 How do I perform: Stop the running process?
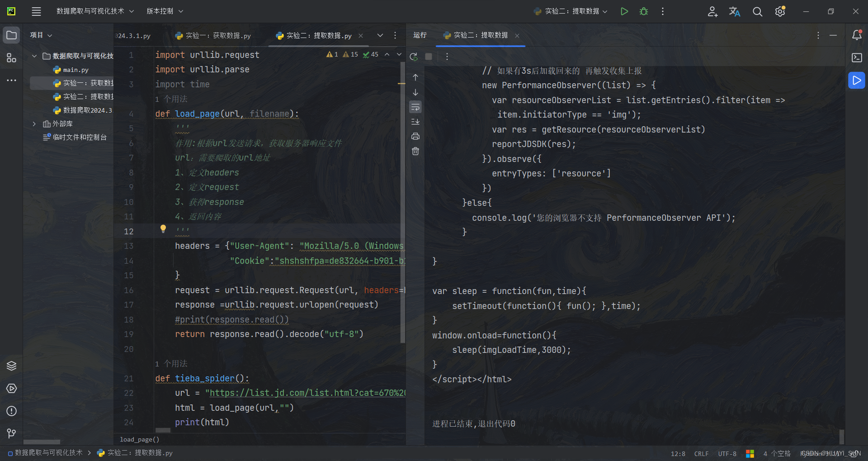(x=429, y=57)
